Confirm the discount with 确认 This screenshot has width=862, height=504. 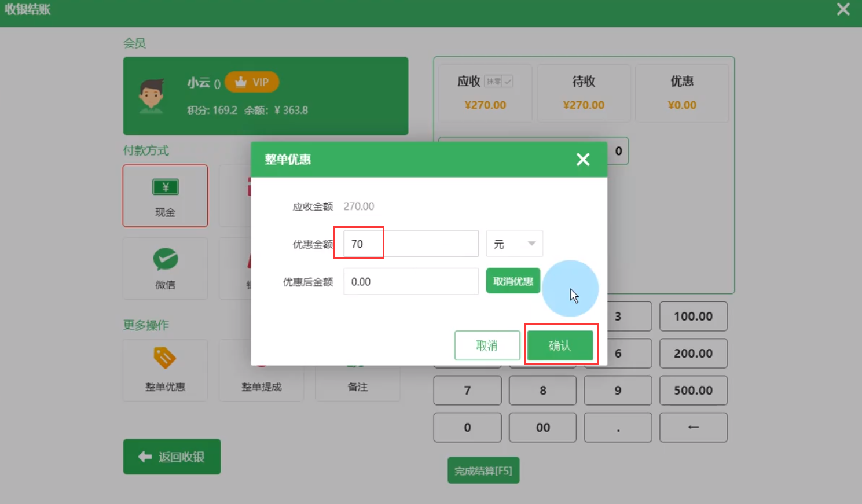pyautogui.click(x=560, y=345)
